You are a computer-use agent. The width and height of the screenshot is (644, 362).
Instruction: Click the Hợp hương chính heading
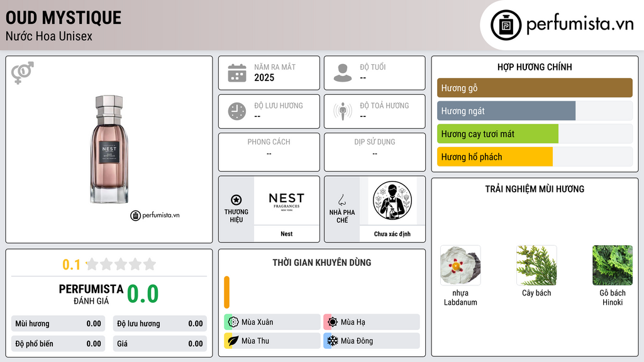click(x=535, y=67)
